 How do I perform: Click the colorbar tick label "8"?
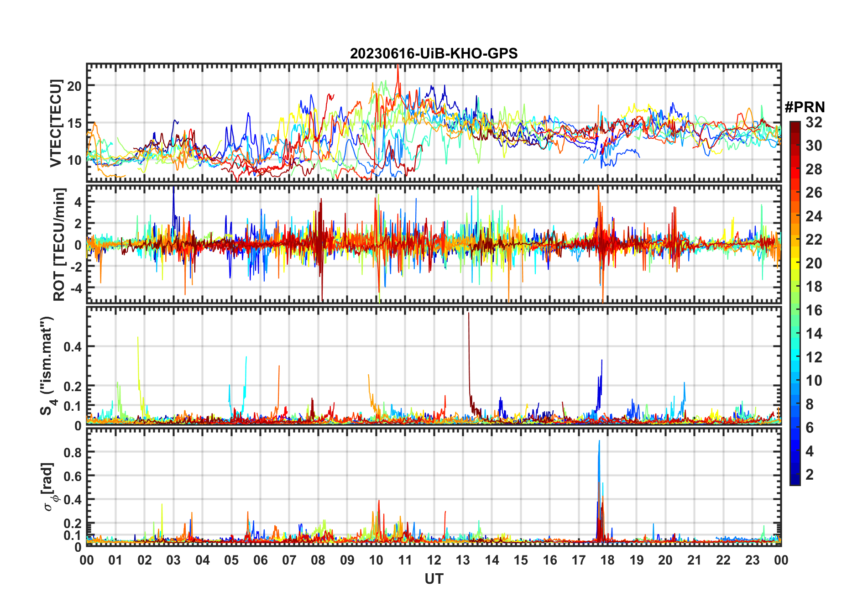click(810, 404)
